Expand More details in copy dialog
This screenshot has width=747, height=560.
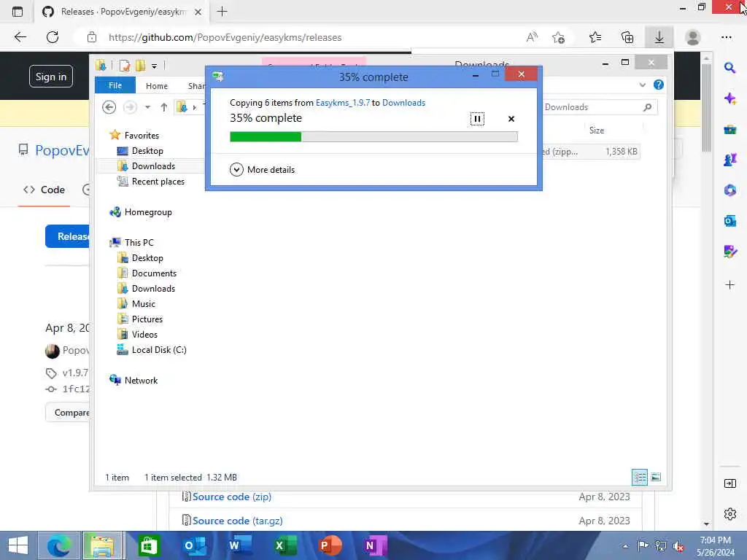(x=263, y=169)
